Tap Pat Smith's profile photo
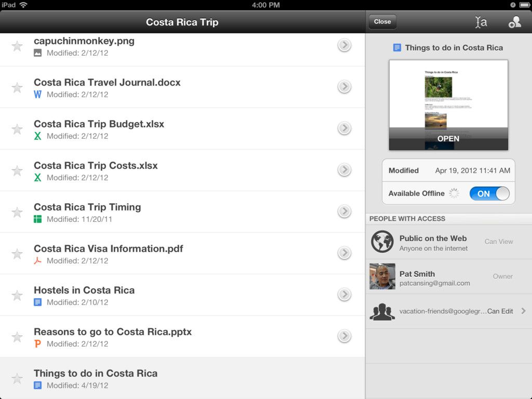The width and height of the screenshot is (532, 399). (382, 276)
